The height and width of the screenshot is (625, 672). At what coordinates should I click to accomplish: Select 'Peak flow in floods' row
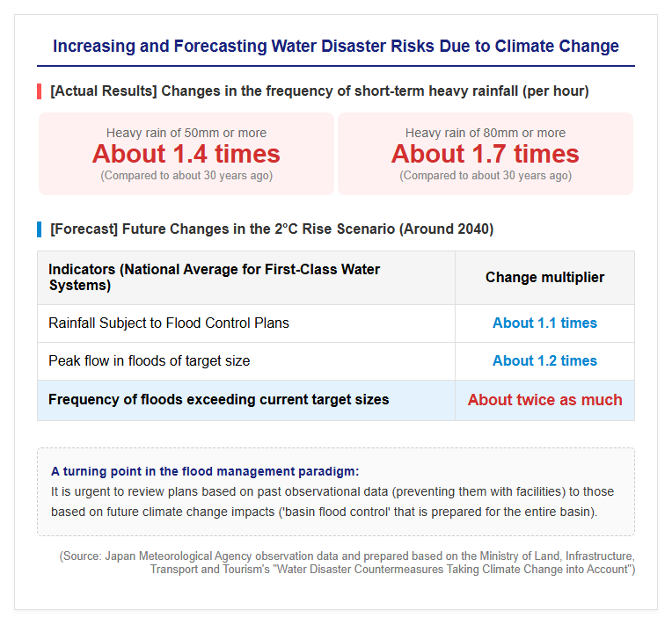pos(336,361)
